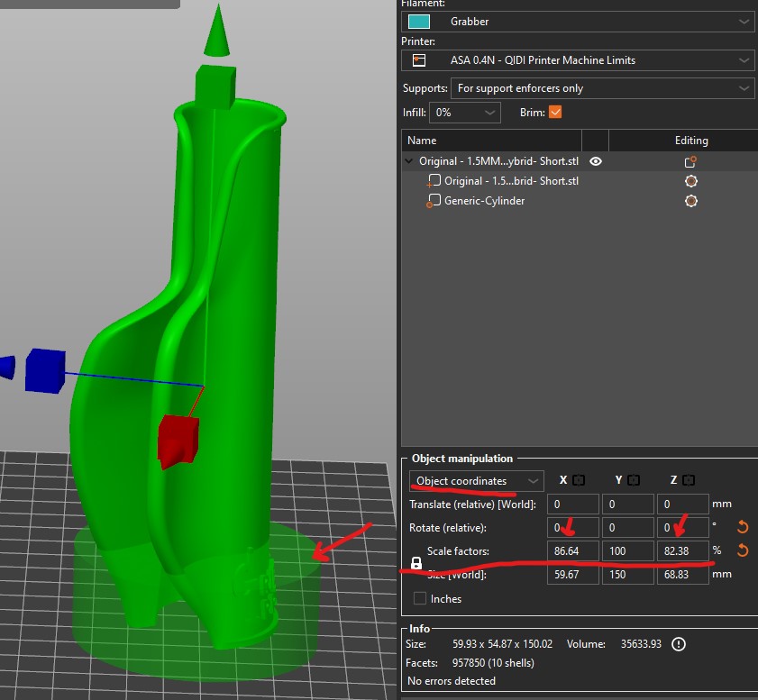Open the Infill percentage dropdown
Viewport: 758px width, 700px height.
(x=464, y=113)
